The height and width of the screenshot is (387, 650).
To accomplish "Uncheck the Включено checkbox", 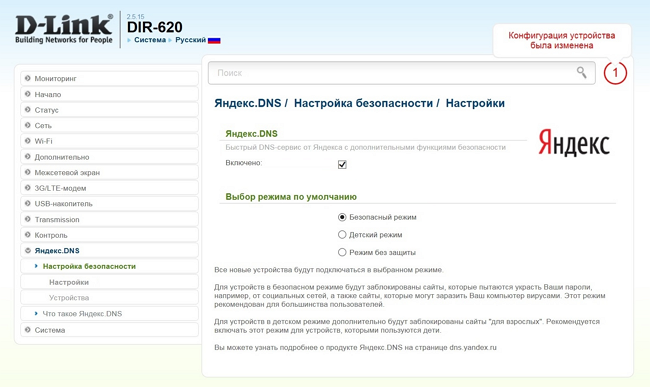I will [342, 164].
